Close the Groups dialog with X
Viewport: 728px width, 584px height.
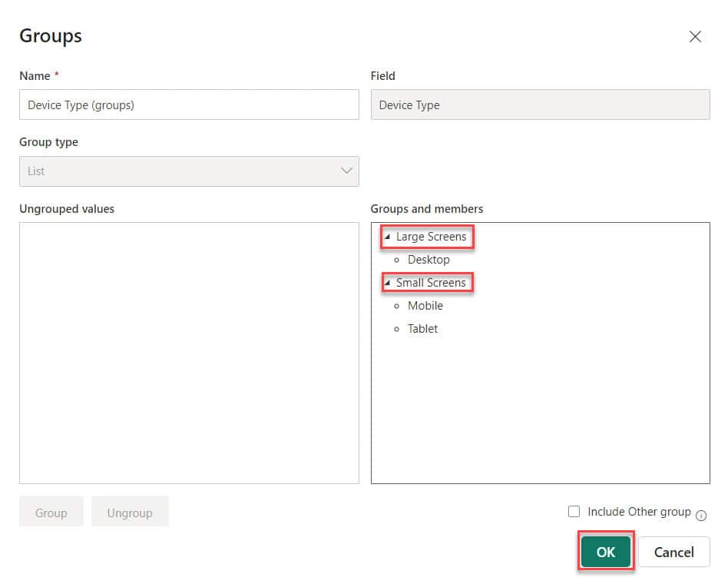(694, 37)
